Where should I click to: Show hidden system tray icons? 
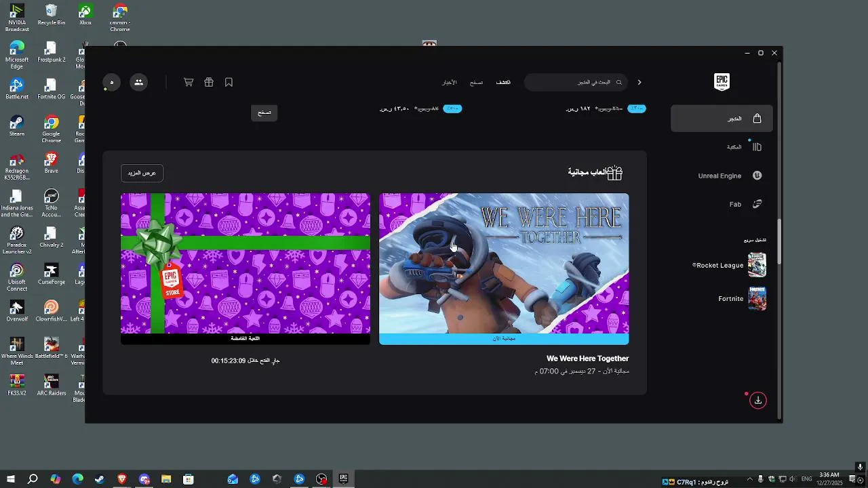(749, 479)
